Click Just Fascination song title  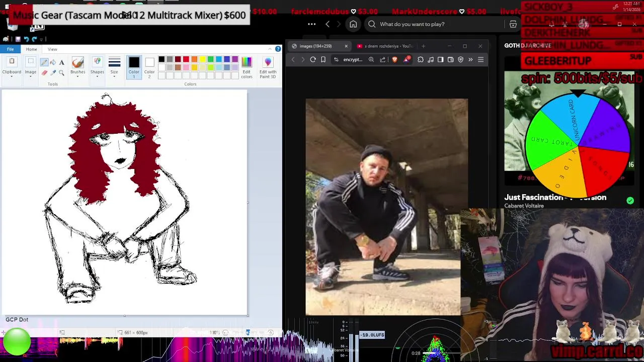555,197
